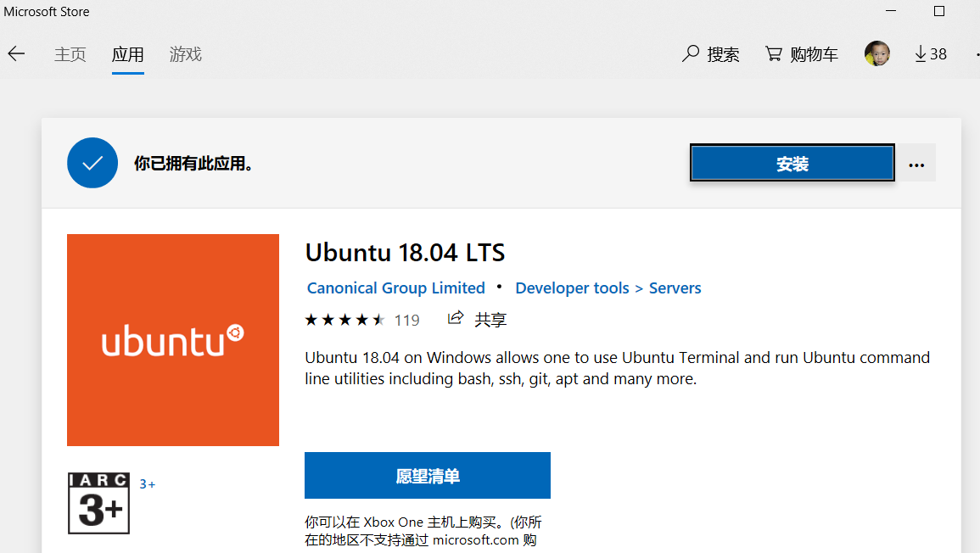The height and width of the screenshot is (553, 980).
Task: Click the 安装 install button
Action: click(x=792, y=163)
